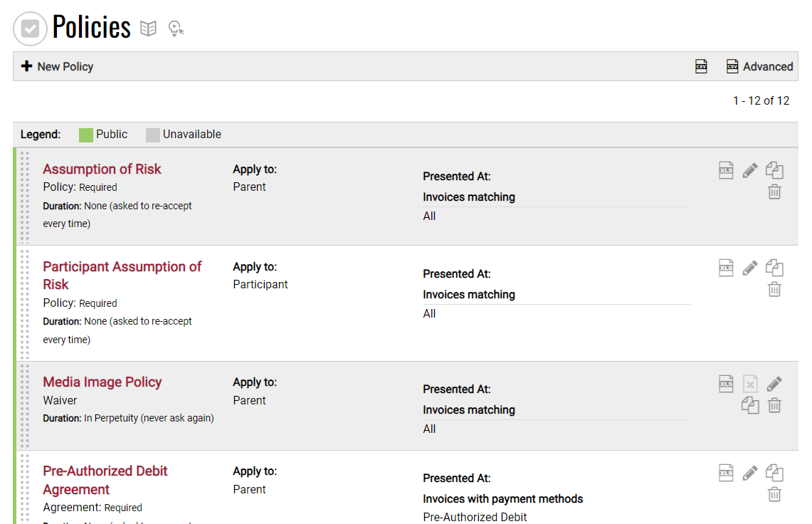Click the 'Waiver' text under Media Image Policy
Viewport: 812px width, 524px height.
[60, 401]
